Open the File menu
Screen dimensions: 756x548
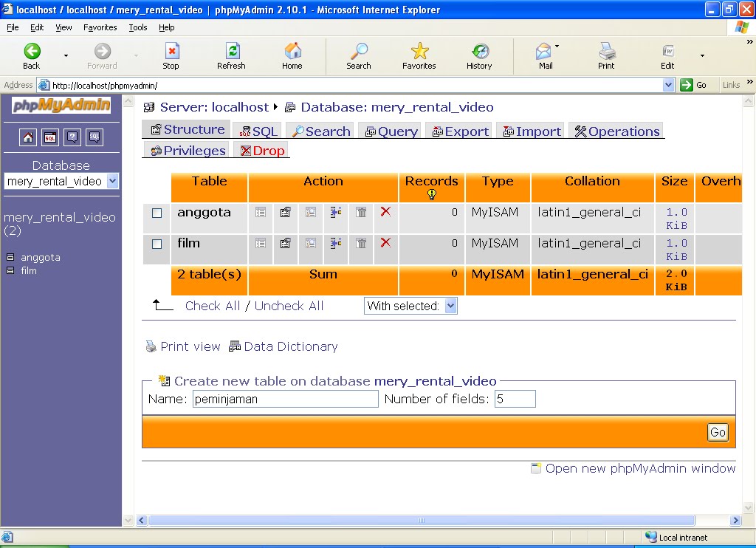[13, 27]
